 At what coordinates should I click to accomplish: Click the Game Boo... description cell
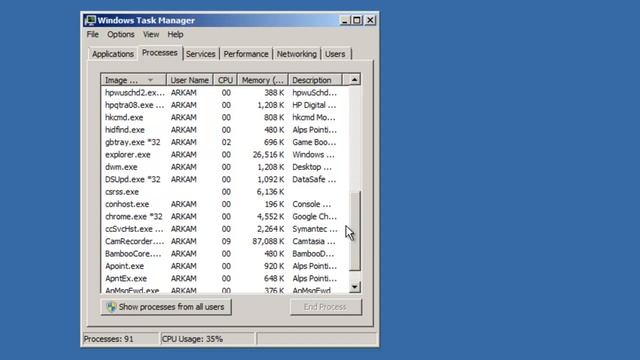click(x=314, y=142)
